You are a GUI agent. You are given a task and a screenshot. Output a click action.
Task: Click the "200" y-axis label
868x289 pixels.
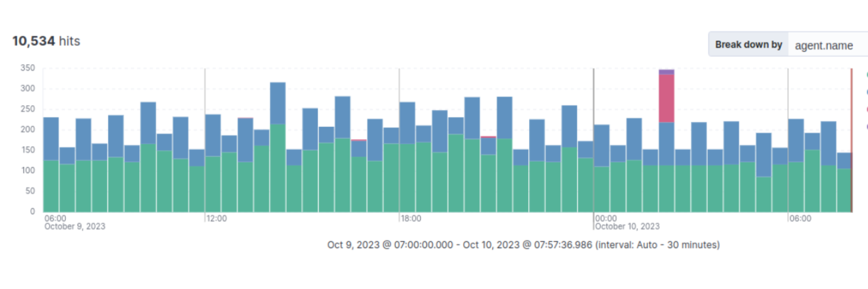[x=28, y=129]
